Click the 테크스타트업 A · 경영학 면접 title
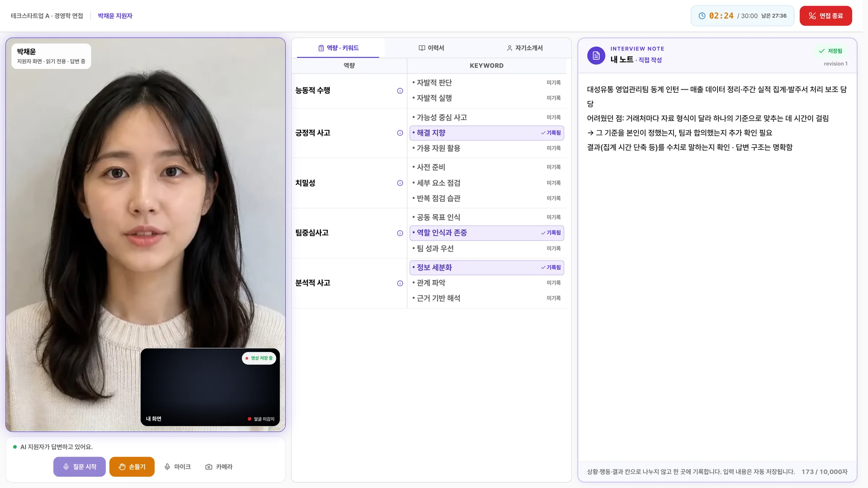Image resolution: width=868 pixels, height=488 pixels. click(47, 16)
